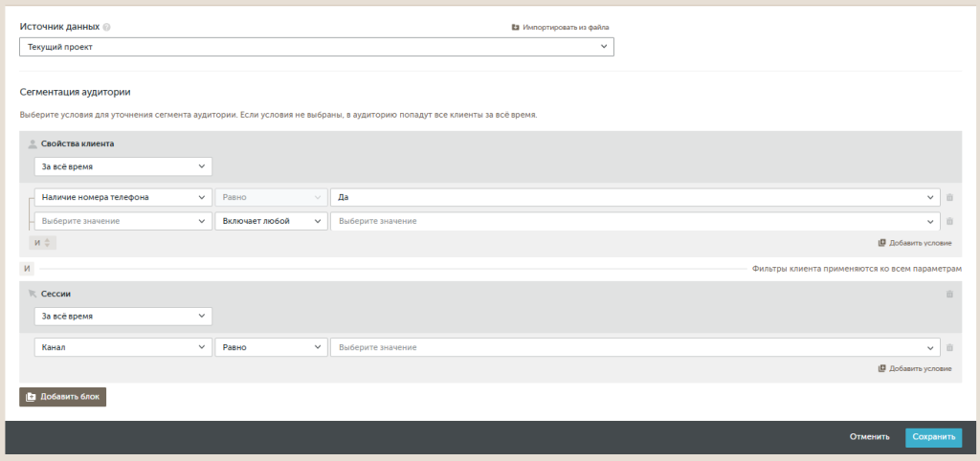Click Добавить условие in Свойства клиента block
The width and height of the screenshot is (980, 461).
point(914,243)
